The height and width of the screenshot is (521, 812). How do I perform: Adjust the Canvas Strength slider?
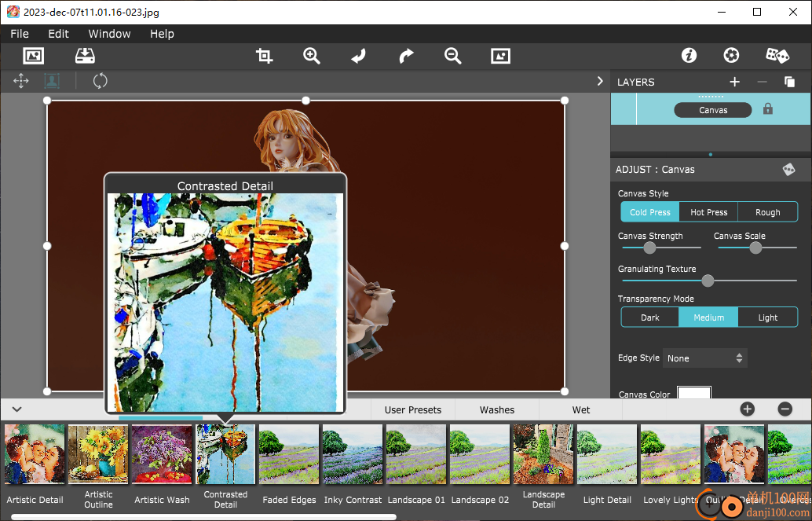pyautogui.click(x=649, y=248)
